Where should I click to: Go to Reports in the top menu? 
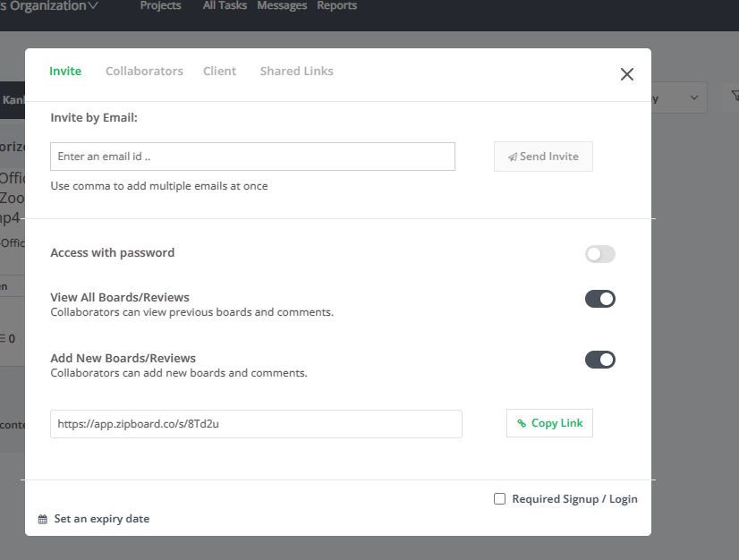coord(337,5)
